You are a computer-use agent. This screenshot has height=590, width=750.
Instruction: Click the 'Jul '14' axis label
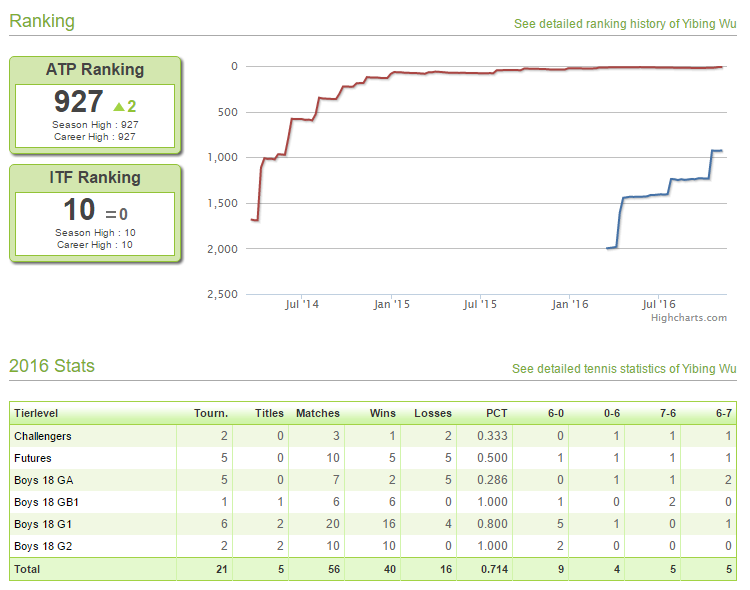click(x=302, y=304)
